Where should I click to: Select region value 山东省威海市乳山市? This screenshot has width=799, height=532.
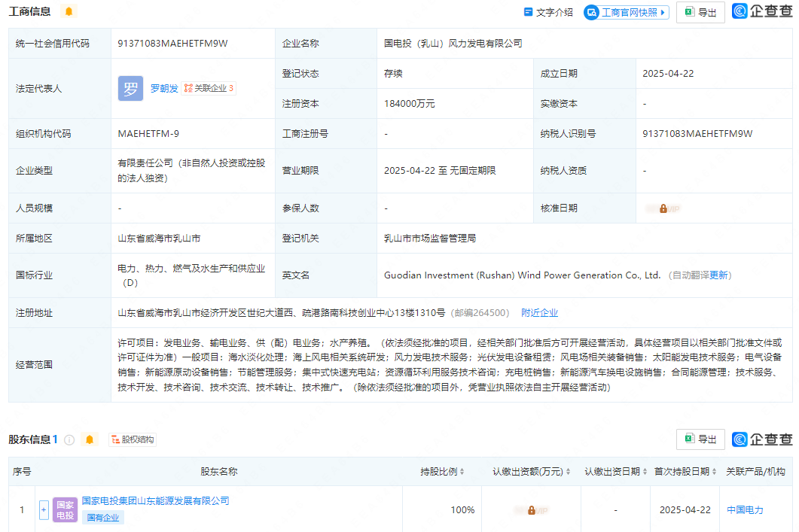pos(159,239)
